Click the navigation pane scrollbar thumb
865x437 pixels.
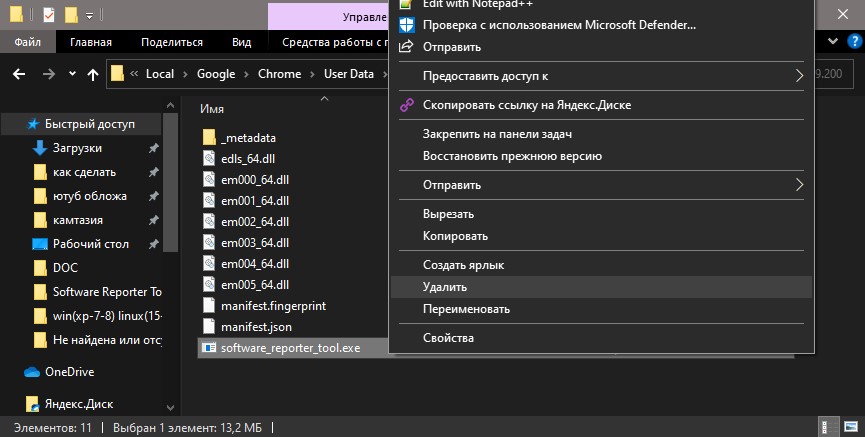tap(170, 182)
